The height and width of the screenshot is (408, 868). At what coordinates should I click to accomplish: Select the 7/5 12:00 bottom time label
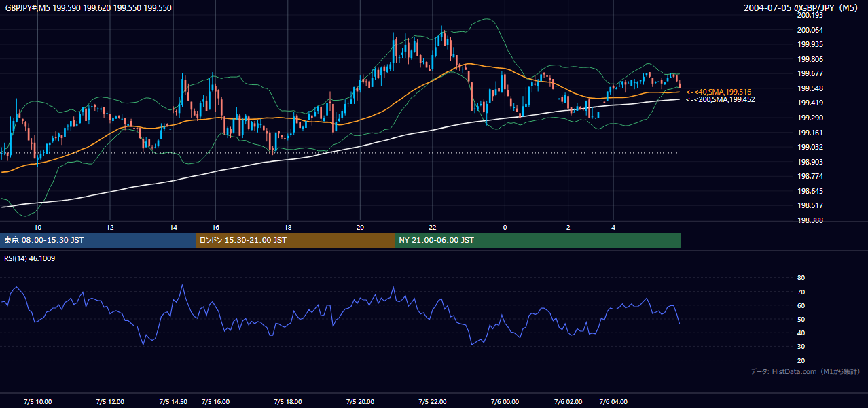(110, 402)
